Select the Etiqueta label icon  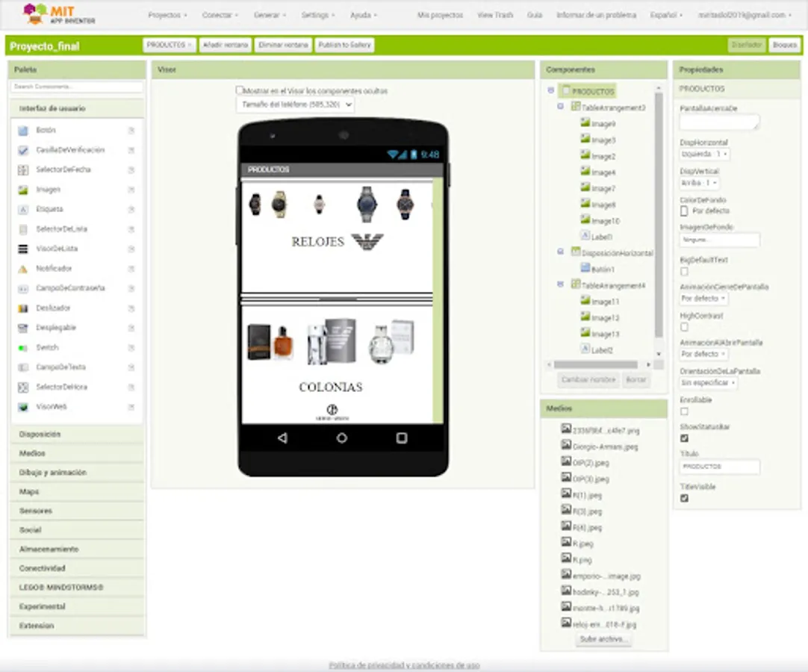23,210
